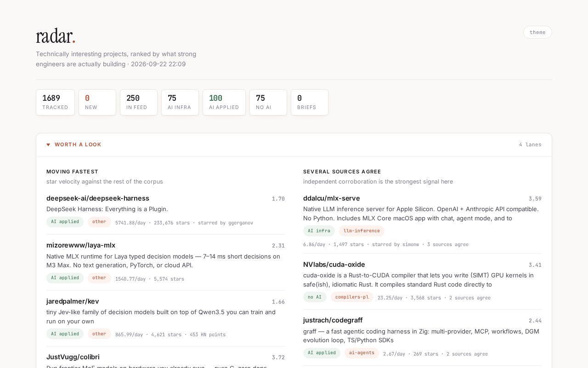The width and height of the screenshot is (588, 368).
Task: Filter by the AI Applied 100 card
Action: [x=224, y=102]
